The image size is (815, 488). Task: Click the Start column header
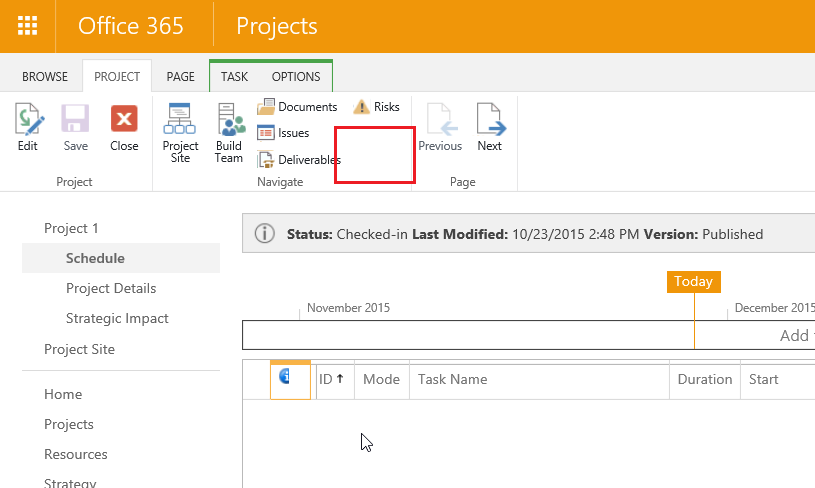point(764,379)
